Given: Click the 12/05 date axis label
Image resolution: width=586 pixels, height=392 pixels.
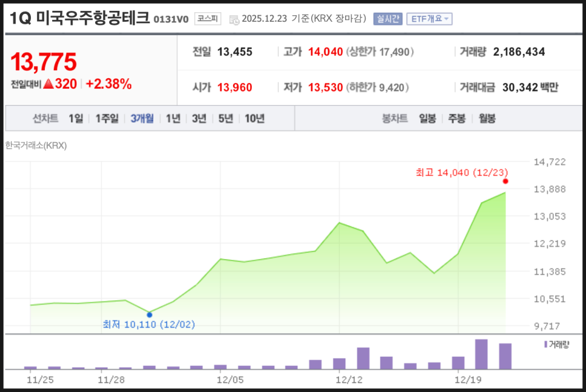Looking at the screenshot, I should point(230,380).
